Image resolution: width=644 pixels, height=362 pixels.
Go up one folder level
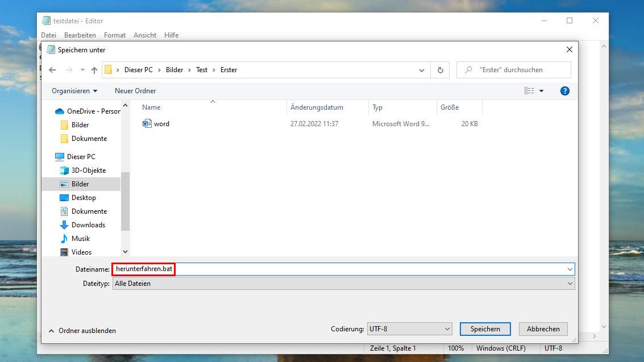tap(94, 70)
